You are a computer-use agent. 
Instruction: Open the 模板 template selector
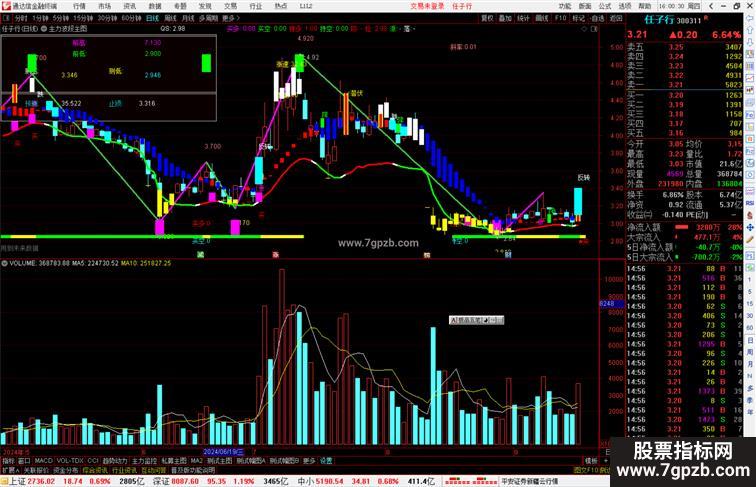[591, 461]
